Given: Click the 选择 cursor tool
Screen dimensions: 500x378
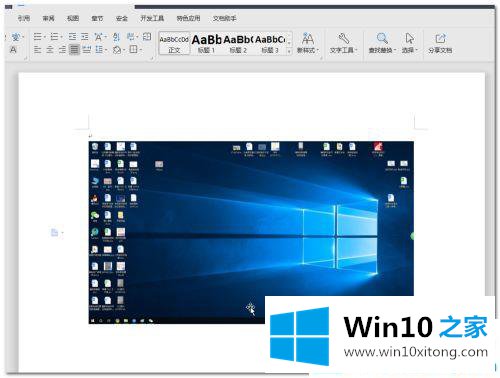Looking at the screenshot, I should tap(409, 43).
